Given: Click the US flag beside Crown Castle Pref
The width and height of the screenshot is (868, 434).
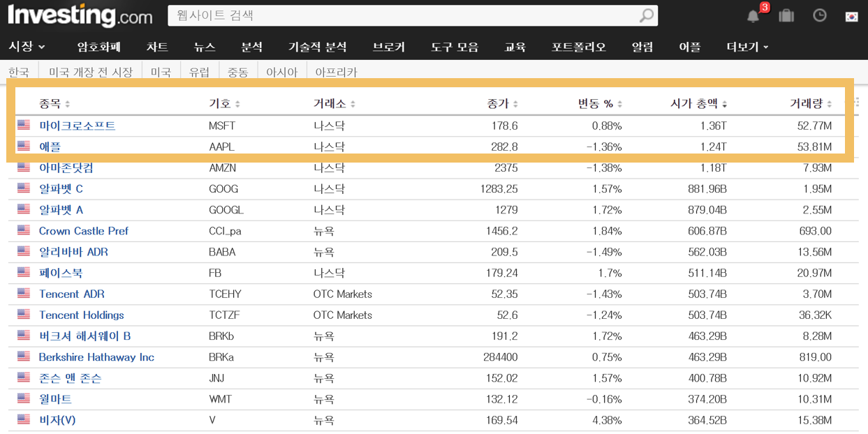Looking at the screenshot, I should coord(24,230).
